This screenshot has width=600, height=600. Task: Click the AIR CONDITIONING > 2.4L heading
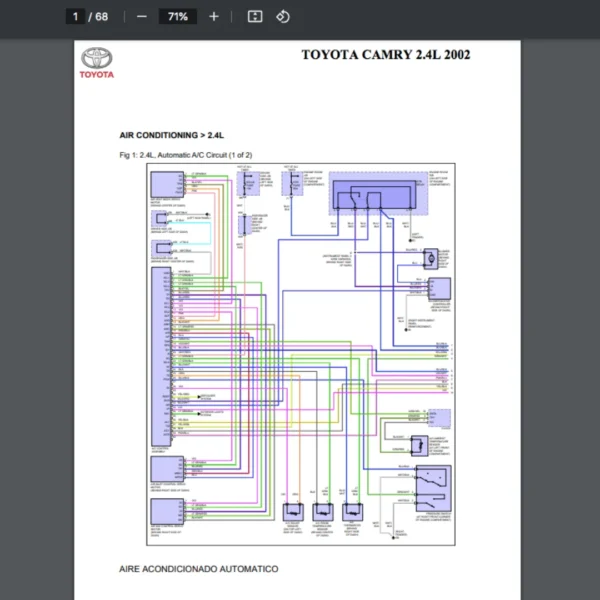(172, 134)
